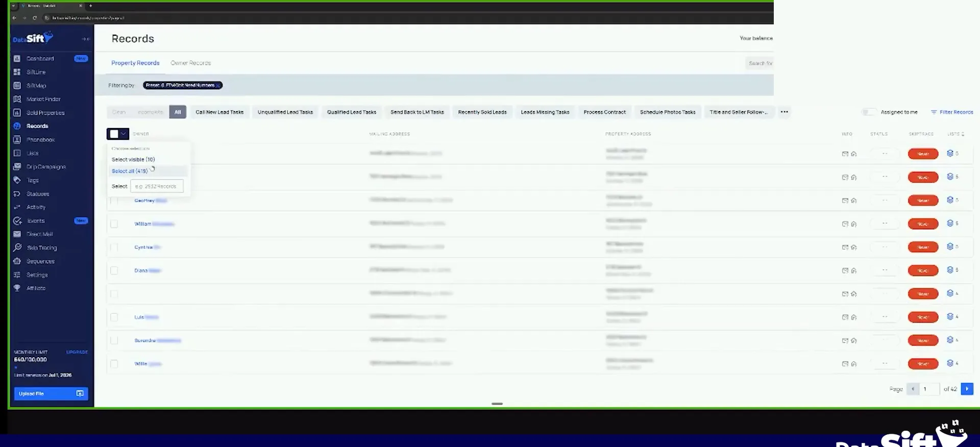Click the Phonebook sidebar icon
Screen dimensions: 980x447
17,140
